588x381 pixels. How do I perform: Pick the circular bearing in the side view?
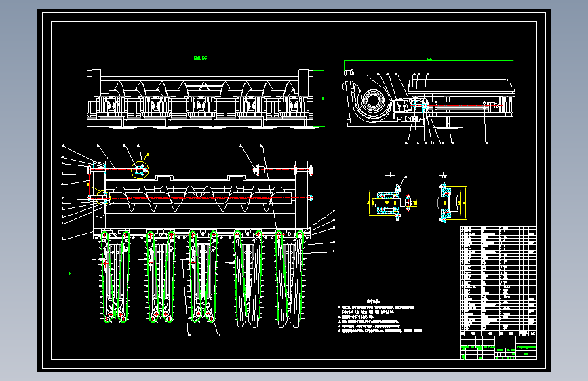pos(373,100)
